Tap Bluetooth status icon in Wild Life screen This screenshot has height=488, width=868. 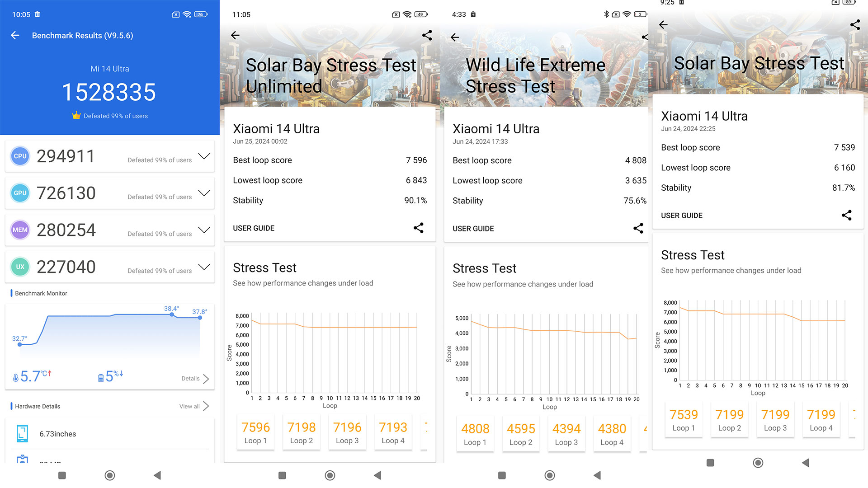click(606, 14)
